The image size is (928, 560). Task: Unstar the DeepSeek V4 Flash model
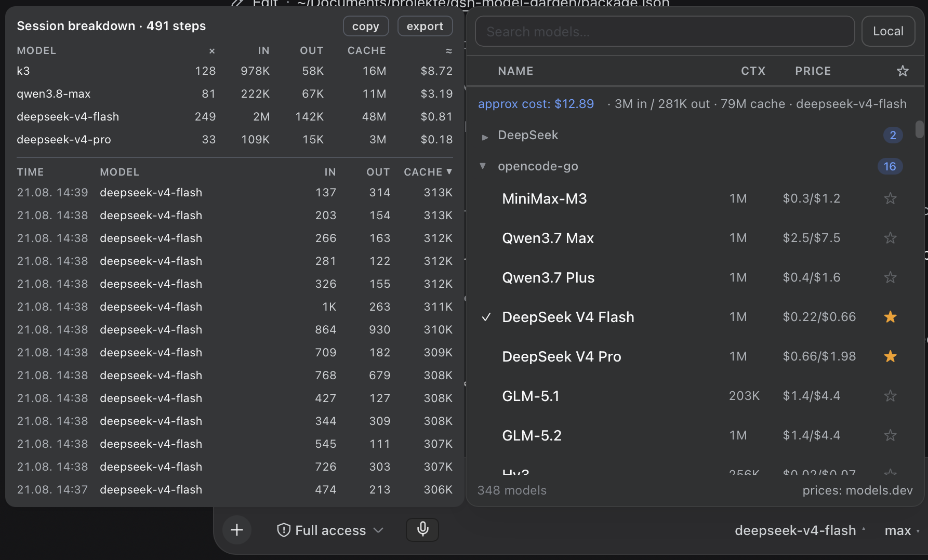(x=890, y=317)
